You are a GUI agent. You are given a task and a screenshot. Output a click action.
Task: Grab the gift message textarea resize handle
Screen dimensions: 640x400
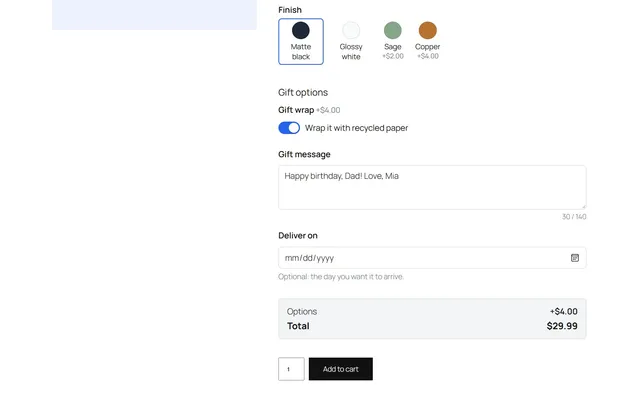[583, 206]
